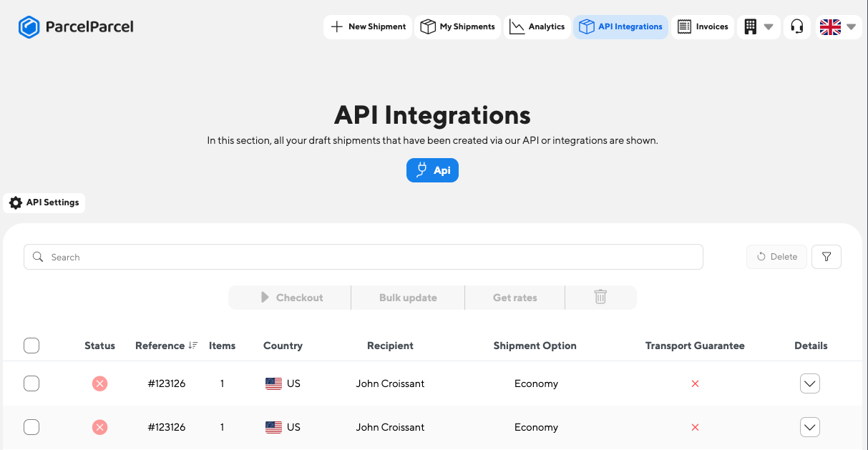Expand details chevron of second shipment row
The image size is (868, 450).
pos(809,427)
